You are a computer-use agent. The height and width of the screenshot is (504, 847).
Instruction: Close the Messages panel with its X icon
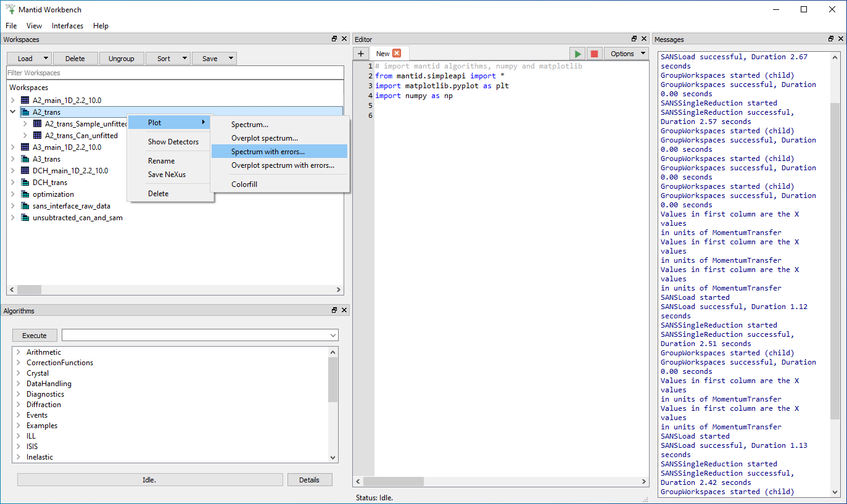coord(840,39)
